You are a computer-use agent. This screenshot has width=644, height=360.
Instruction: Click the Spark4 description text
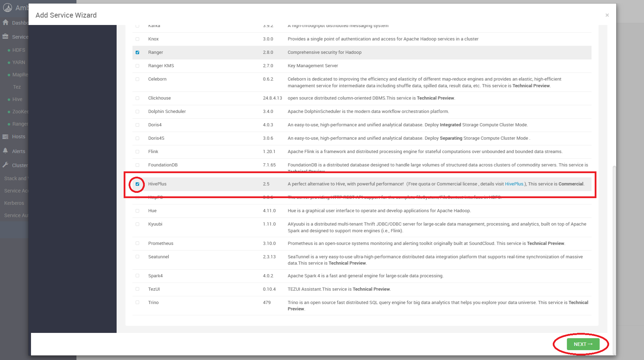365,276
